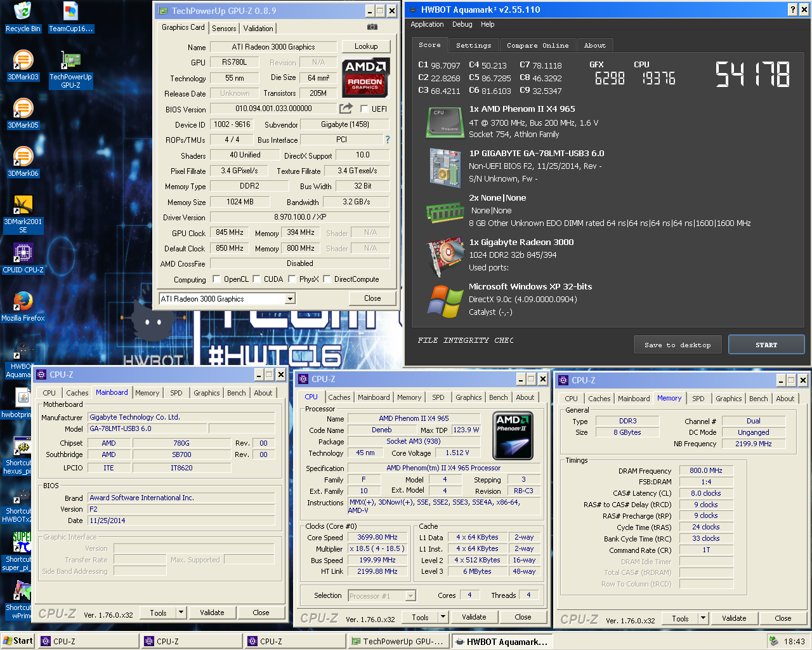Click the graphics card image in Aquamark

tap(445, 256)
